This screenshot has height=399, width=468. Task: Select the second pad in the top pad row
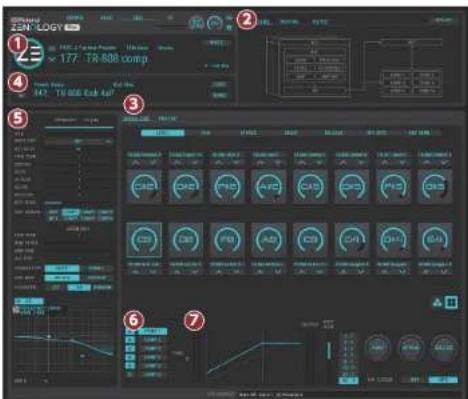point(186,186)
